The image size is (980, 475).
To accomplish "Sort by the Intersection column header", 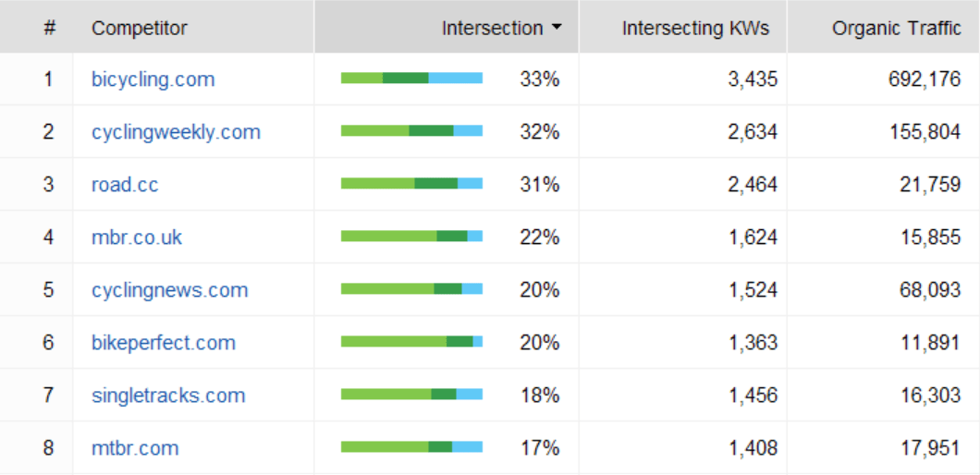I will (x=492, y=28).
